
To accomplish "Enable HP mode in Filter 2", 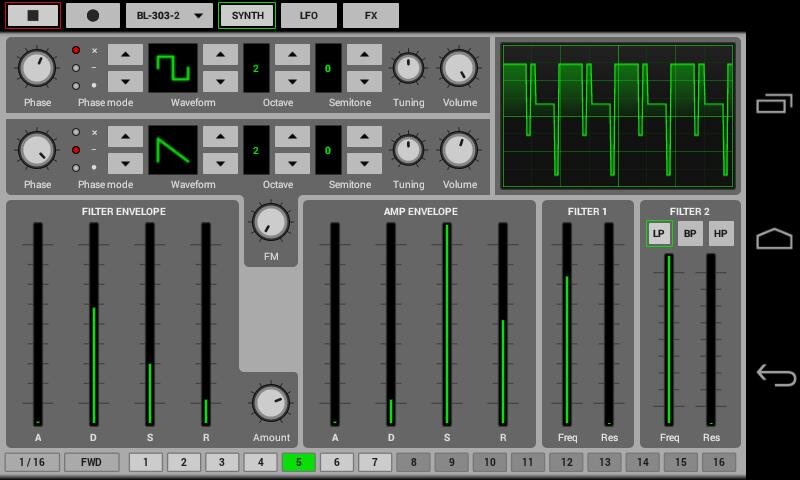I will (x=721, y=234).
